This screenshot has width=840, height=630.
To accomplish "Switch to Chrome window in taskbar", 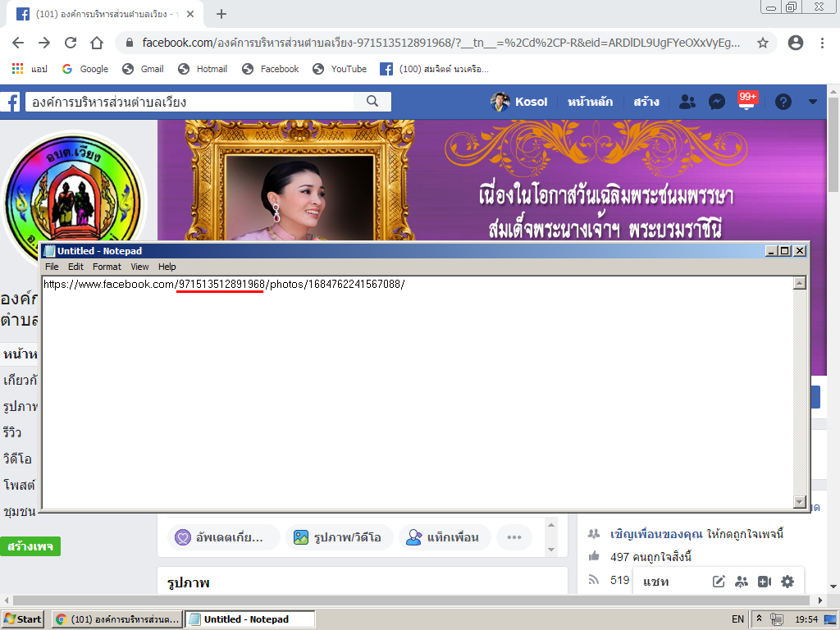I will coord(117,619).
